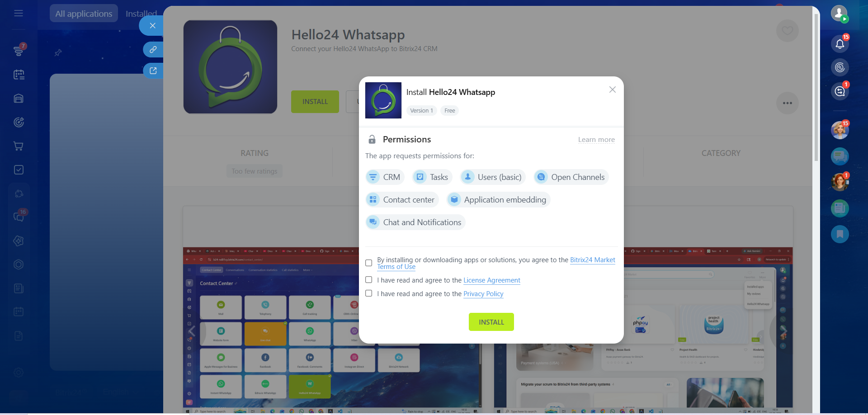868x415 pixels.
Task: Open red-haired woman avatar chat
Action: pyautogui.click(x=840, y=182)
